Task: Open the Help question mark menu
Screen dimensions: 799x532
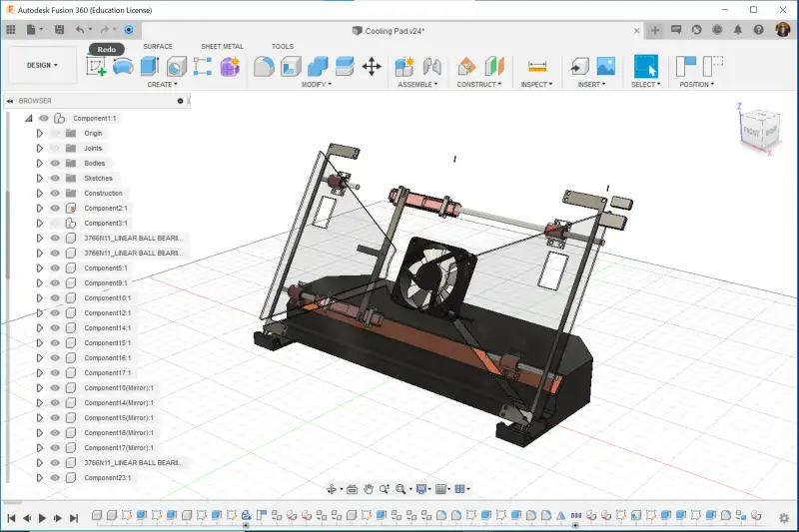Action: tap(758, 30)
